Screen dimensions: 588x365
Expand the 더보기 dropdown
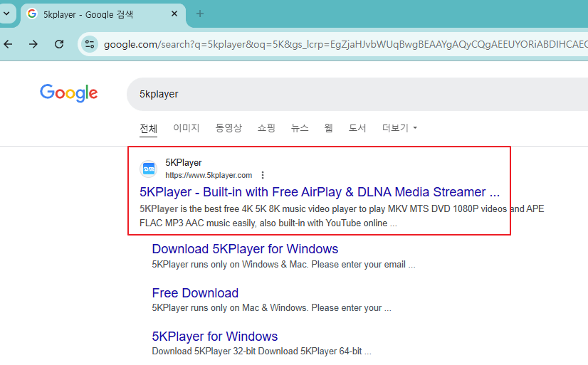[x=399, y=128]
